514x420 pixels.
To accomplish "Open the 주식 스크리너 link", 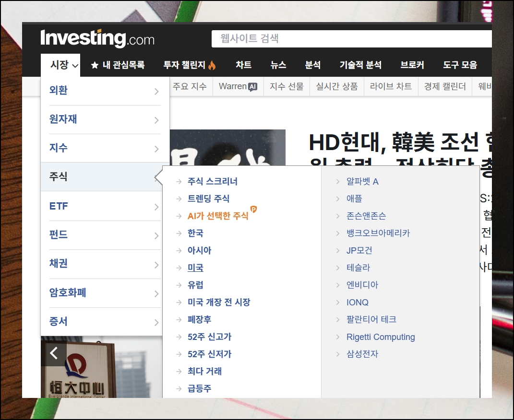I will point(213,181).
